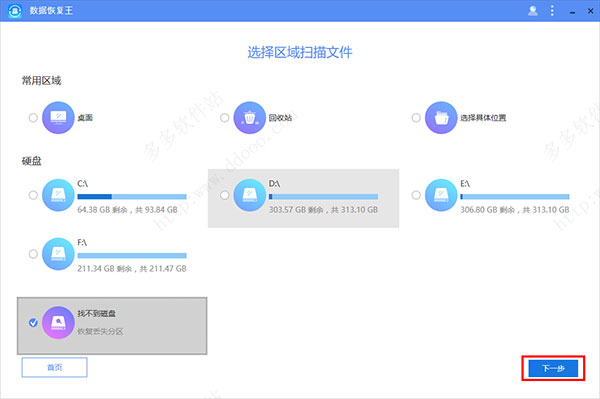The height and width of the screenshot is (399, 600).
Task: Uncheck the 找不到磁盘 checked radio button
Action: click(33, 322)
